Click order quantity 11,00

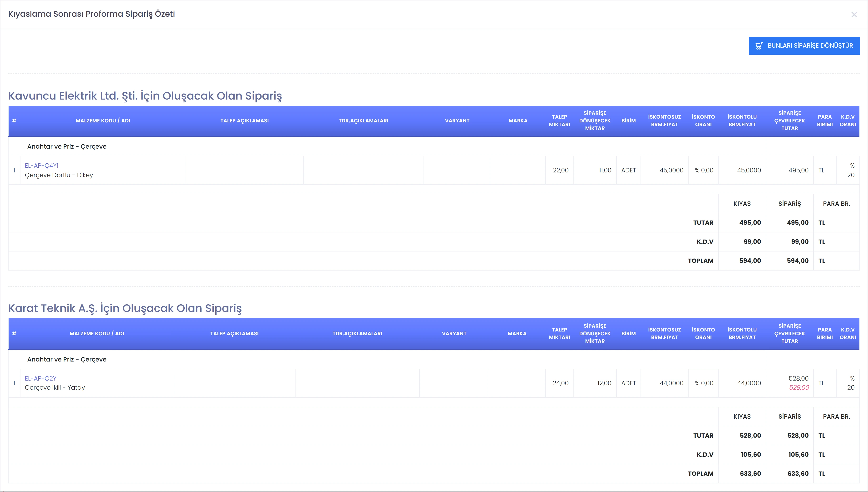click(x=605, y=170)
